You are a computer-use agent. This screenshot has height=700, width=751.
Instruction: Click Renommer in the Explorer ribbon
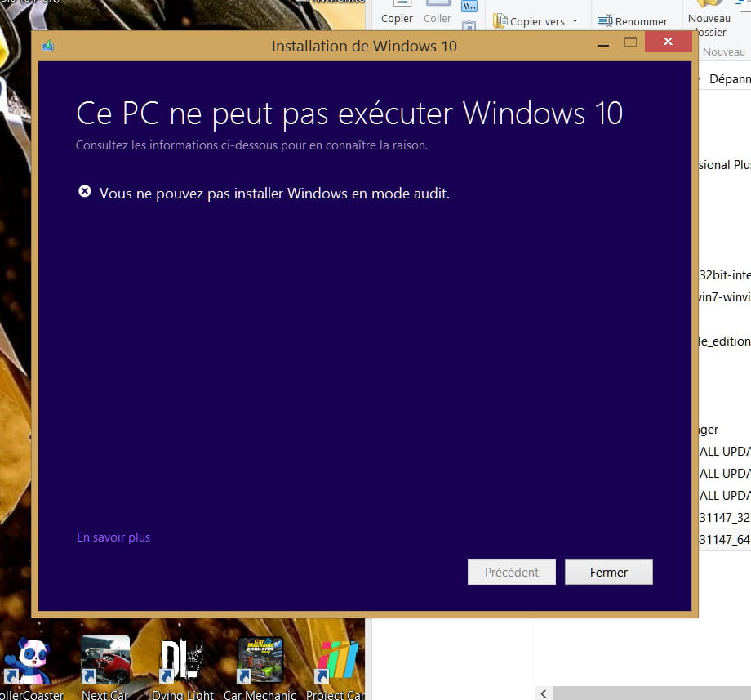tap(632, 21)
